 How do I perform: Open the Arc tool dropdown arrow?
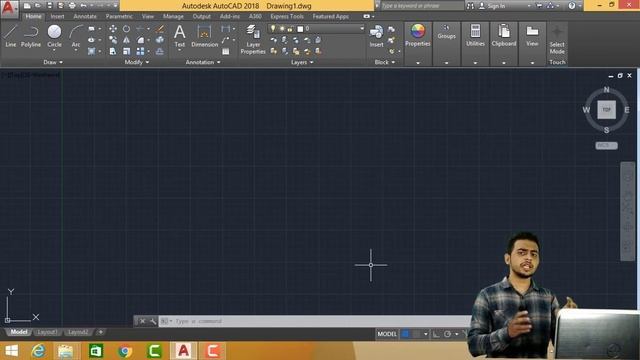76,51
